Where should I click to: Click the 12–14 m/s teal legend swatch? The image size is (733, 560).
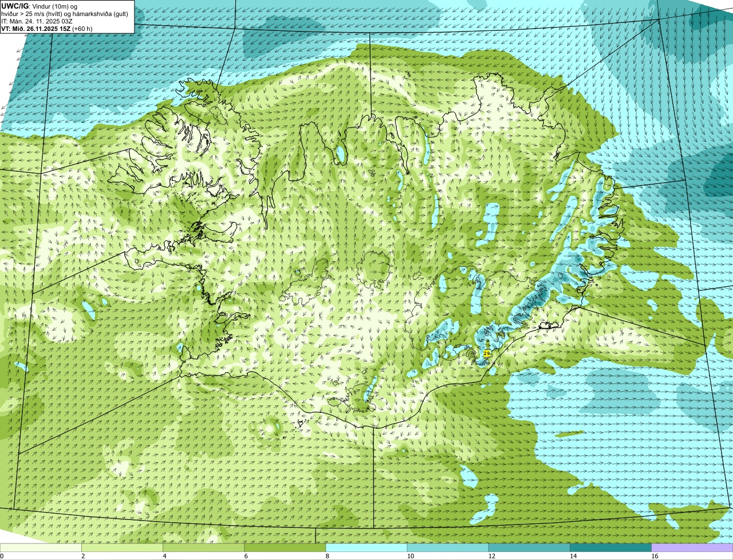click(x=529, y=548)
